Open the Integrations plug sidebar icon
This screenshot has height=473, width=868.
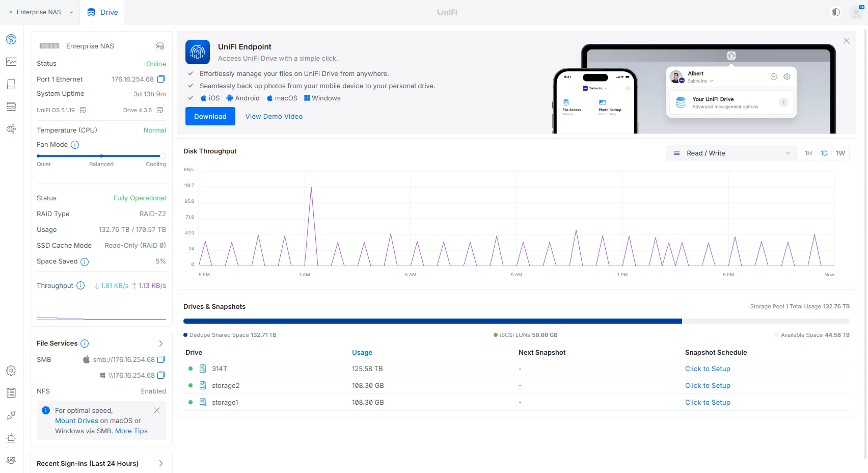click(x=11, y=415)
